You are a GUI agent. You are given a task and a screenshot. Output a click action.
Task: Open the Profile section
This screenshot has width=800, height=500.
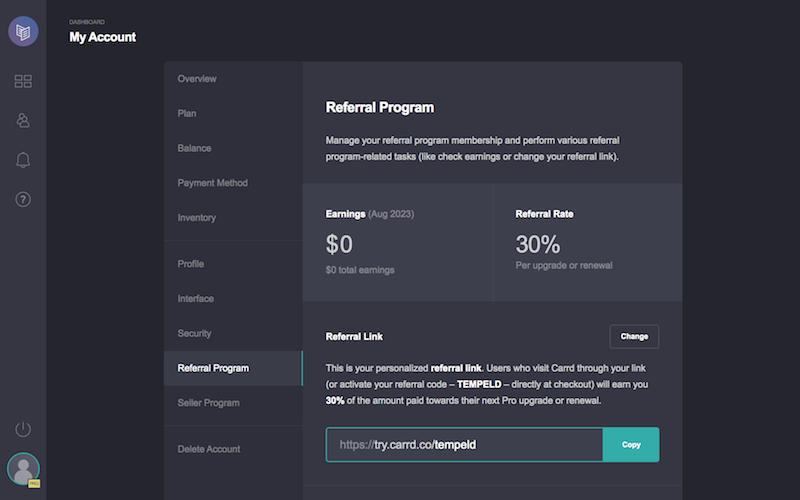coord(191,264)
